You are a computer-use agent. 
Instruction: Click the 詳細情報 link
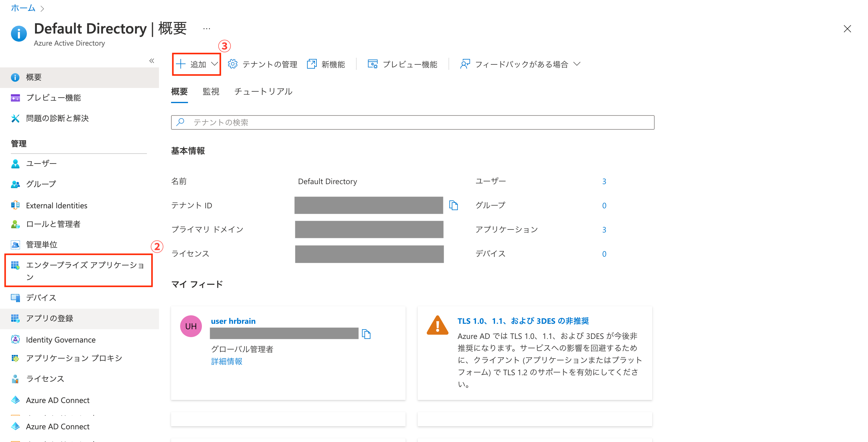coord(226,361)
